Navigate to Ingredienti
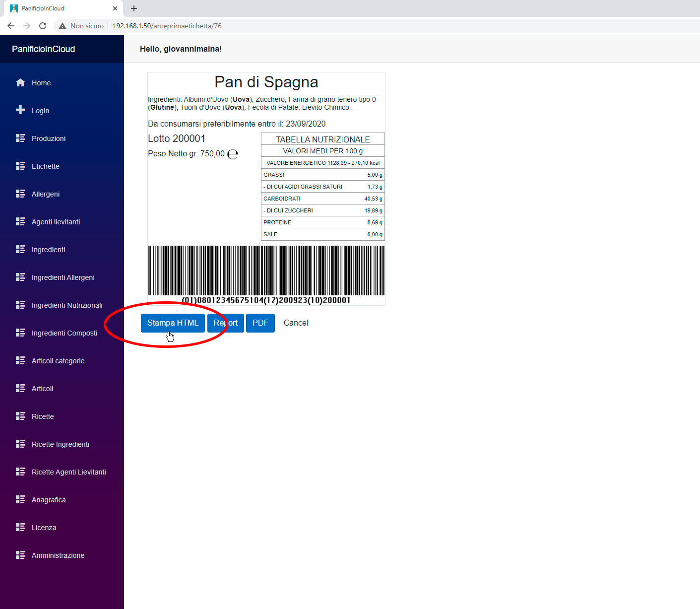Viewport: 700px width, 609px height. pos(48,250)
